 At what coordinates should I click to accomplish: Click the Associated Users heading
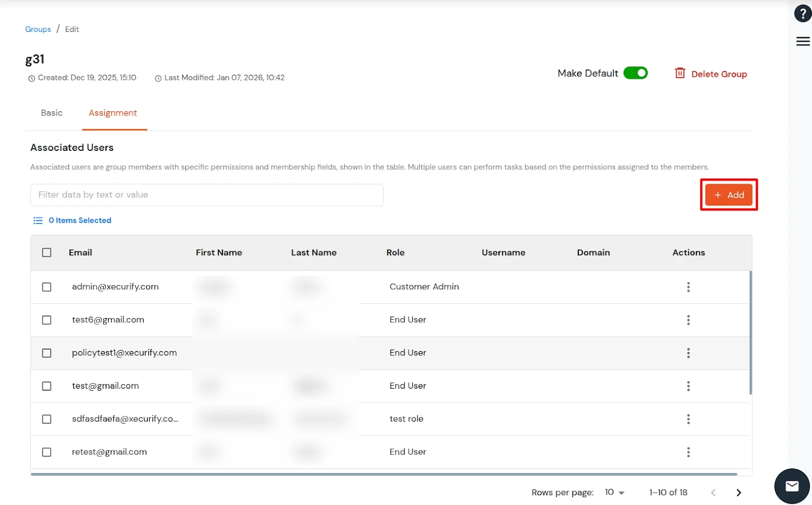72,147
